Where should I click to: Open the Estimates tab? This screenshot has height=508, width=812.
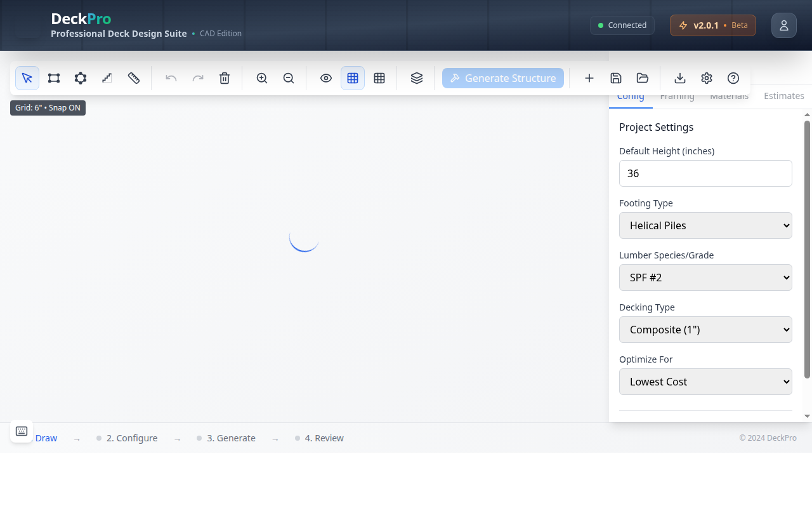pyautogui.click(x=783, y=96)
